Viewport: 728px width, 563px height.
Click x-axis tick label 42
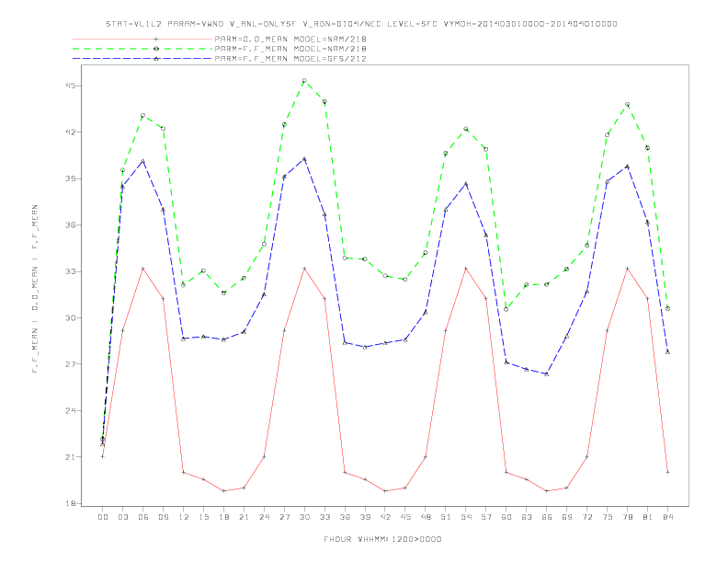click(x=385, y=517)
